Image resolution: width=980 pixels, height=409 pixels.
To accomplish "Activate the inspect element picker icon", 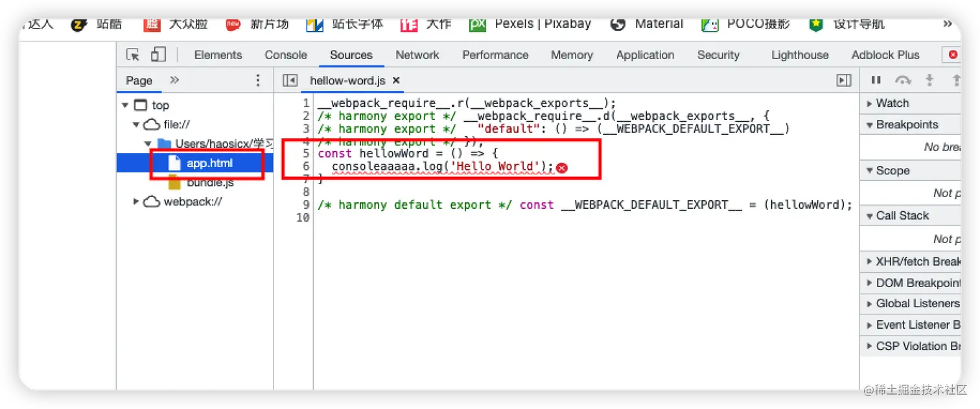I will pos(133,55).
